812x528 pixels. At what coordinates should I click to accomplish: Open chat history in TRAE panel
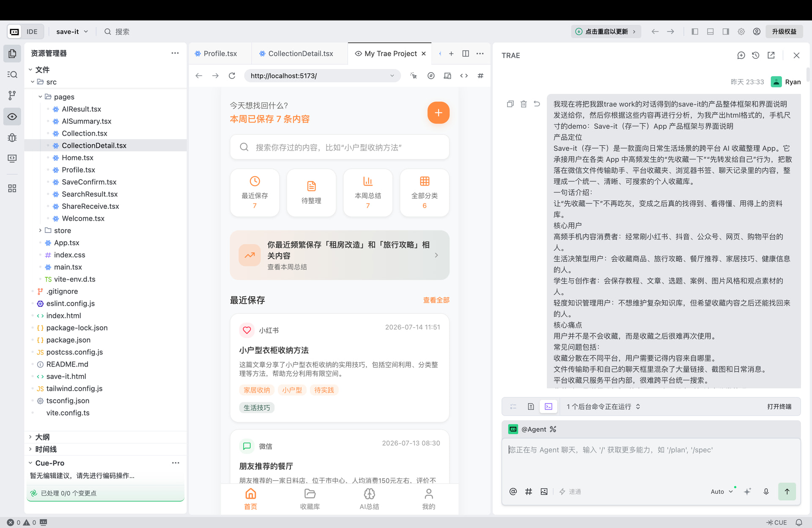(756, 55)
